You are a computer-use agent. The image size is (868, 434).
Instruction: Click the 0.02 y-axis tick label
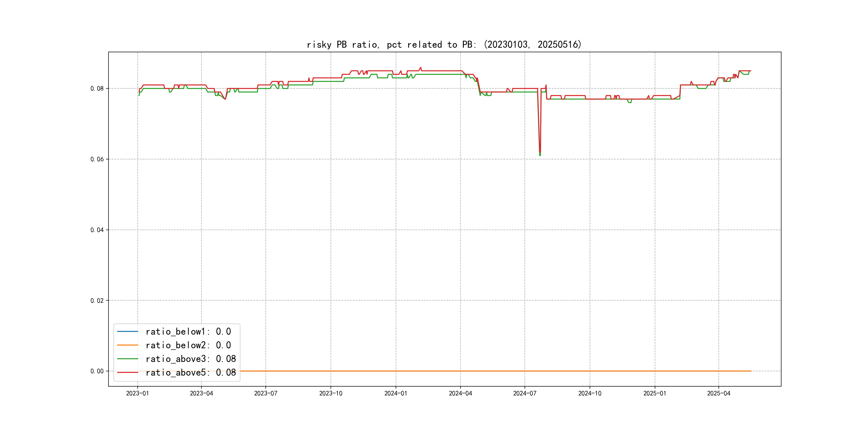tap(97, 301)
